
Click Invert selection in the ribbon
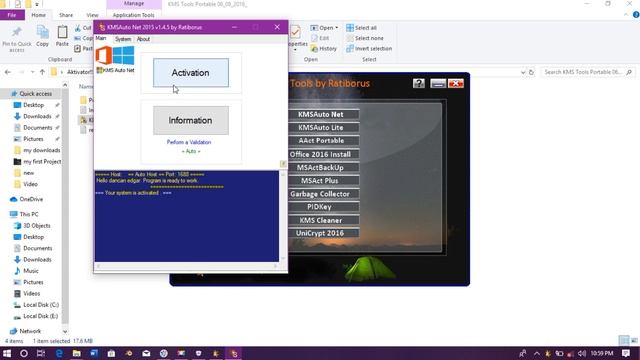(x=369, y=49)
